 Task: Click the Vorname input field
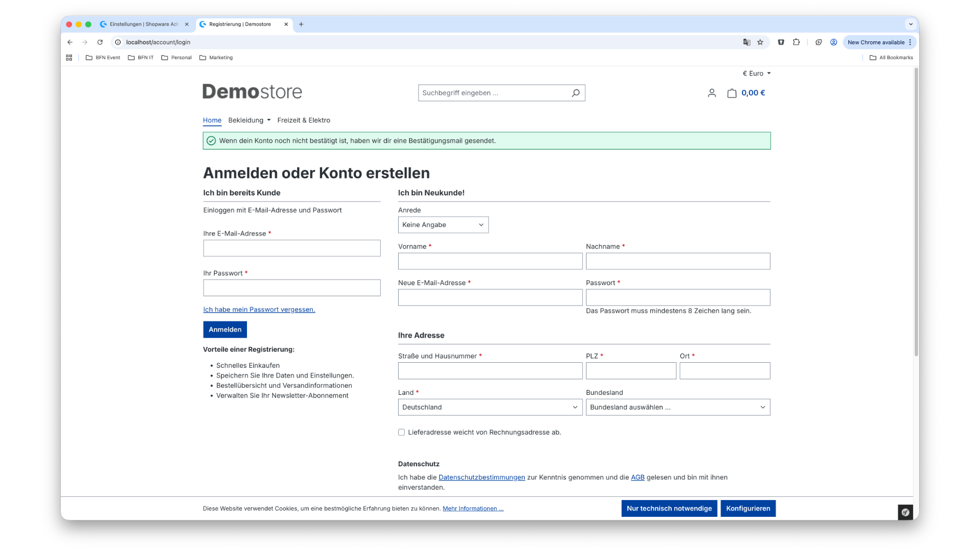(490, 261)
